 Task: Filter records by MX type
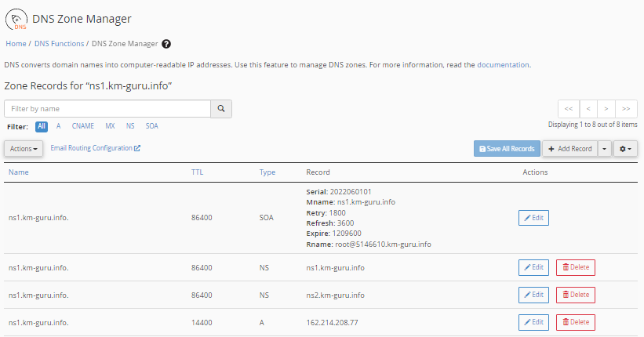click(x=110, y=125)
